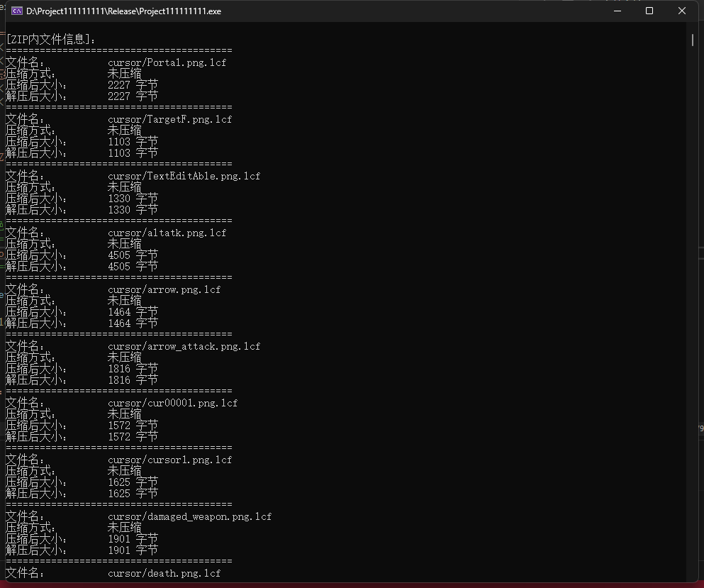Click file name cursor/TargetF.png.lcf
The image size is (704, 588).
[x=169, y=119]
